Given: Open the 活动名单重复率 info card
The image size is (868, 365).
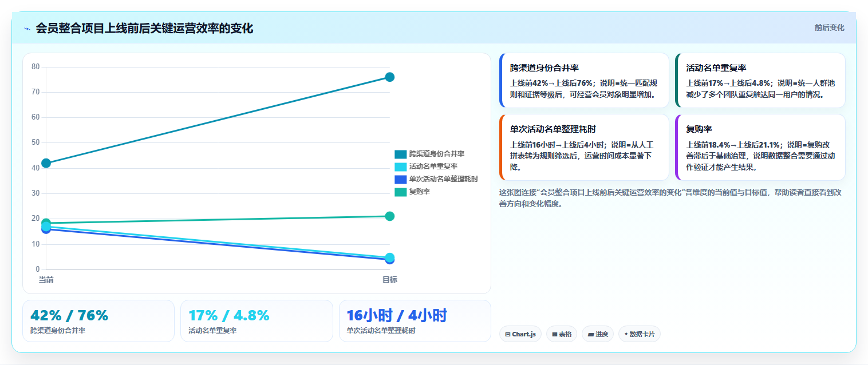Looking at the screenshot, I should click(760, 80).
